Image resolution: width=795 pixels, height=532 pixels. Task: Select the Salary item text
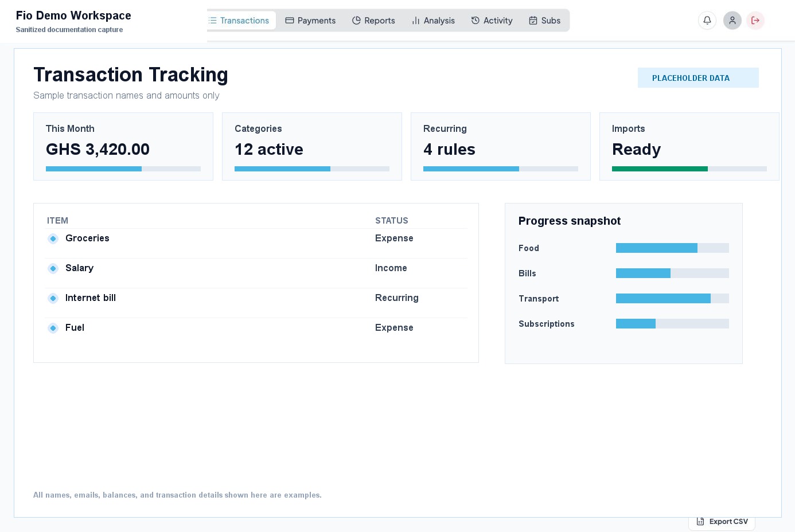point(79,268)
